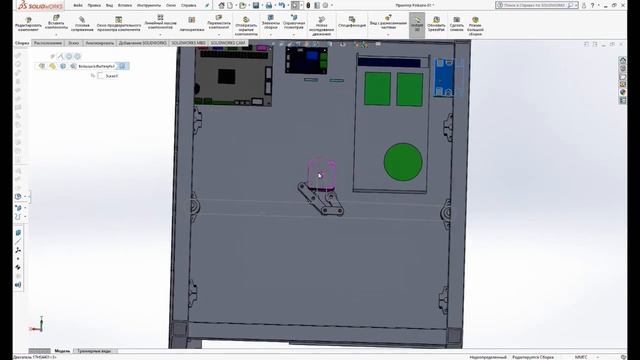Open the SOLIDWORKS CAM tab
Viewport: 640px width, 360px height.
228,43
